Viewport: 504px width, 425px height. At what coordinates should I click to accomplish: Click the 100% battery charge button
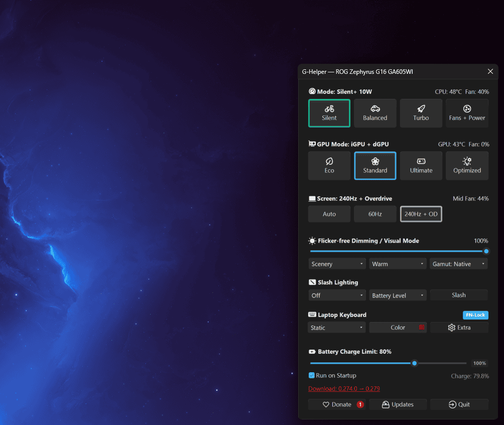pos(479,363)
